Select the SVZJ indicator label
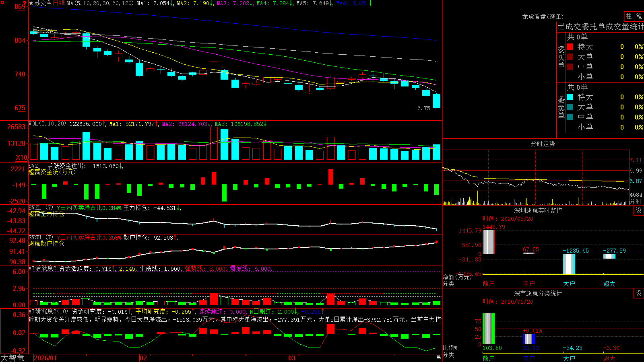Screen dimensions: 644x362 pyautogui.click(x=35, y=166)
